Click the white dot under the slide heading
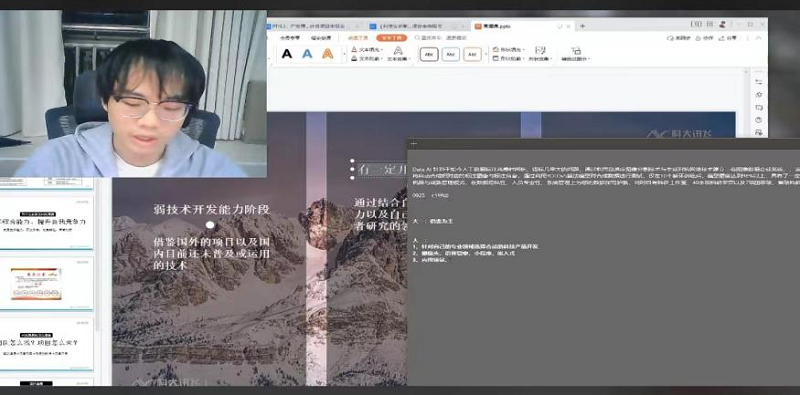 pos(210,225)
